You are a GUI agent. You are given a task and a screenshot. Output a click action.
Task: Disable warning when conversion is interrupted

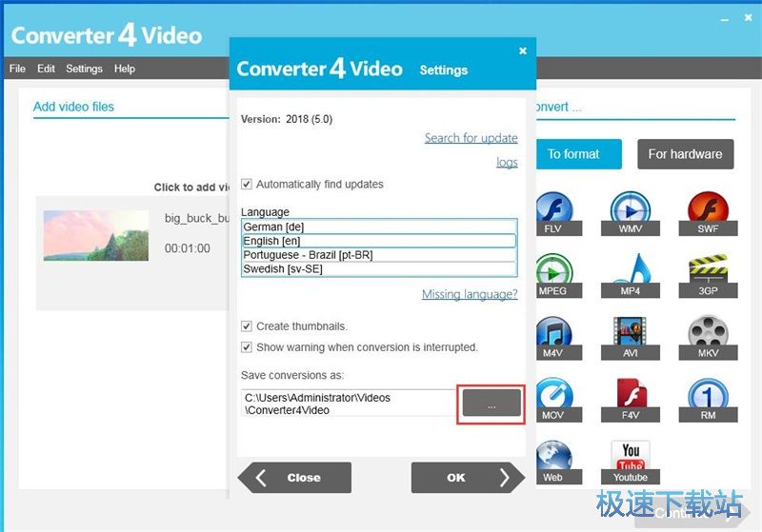coord(247,347)
